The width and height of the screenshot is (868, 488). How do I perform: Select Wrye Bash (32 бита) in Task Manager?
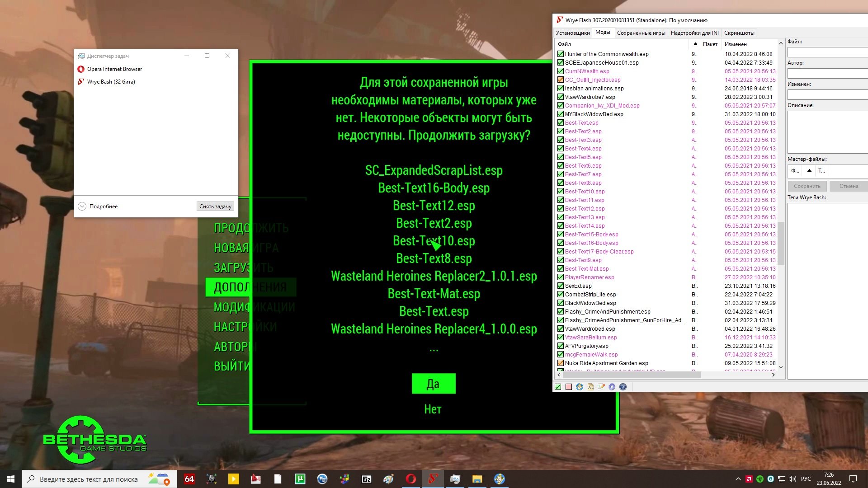click(x=111, y=82)
